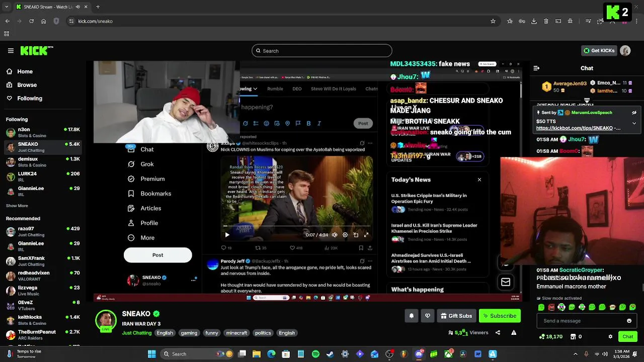Screen dimensions: 644x362
Task: Bookmark this page with star icon
Action: click(x=493, y=21)
